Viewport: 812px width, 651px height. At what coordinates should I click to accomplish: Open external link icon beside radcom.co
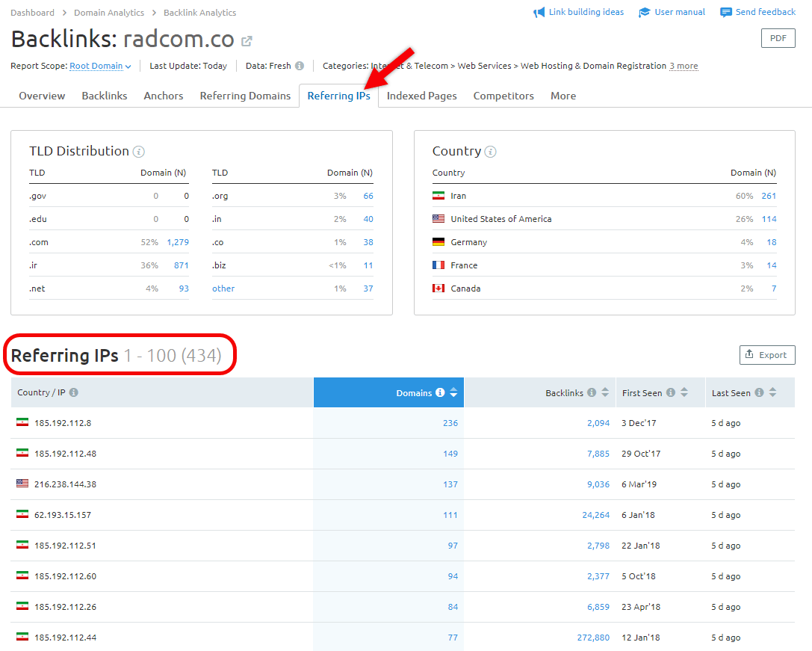(247, 41)
